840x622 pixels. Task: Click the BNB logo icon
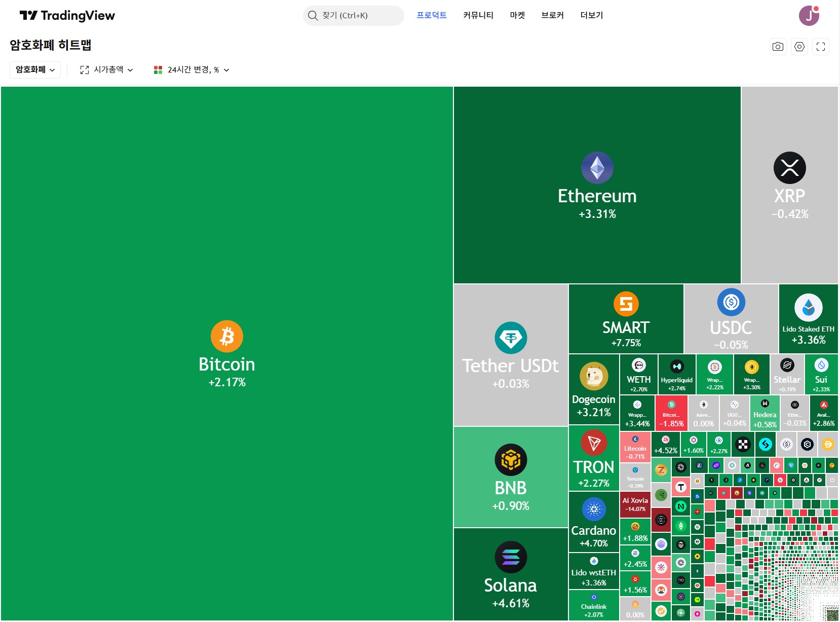tap(511, 460)
